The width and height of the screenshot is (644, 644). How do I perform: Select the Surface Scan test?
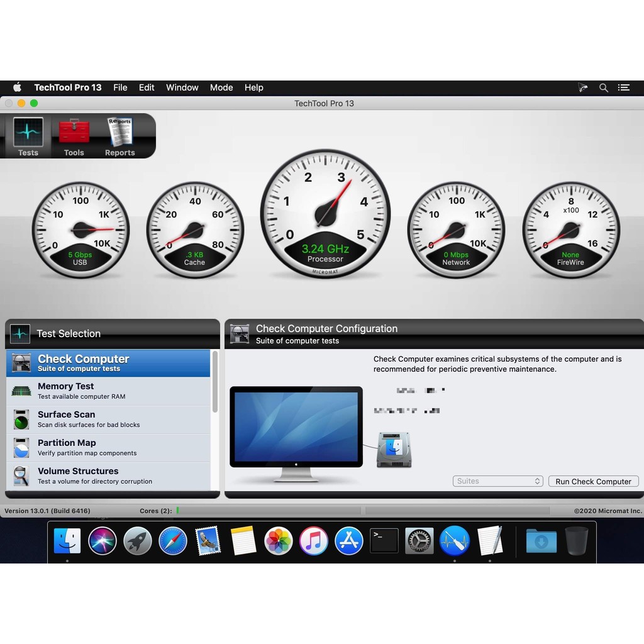click(x=108, y=419)
